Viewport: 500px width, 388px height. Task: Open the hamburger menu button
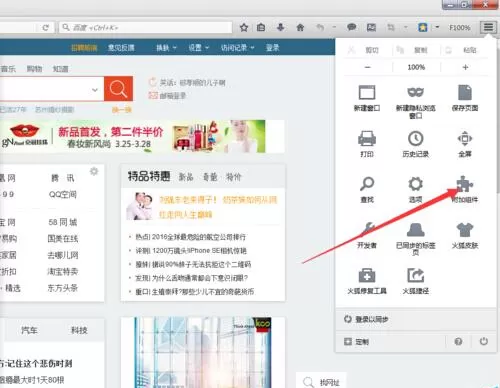[488, 27]
